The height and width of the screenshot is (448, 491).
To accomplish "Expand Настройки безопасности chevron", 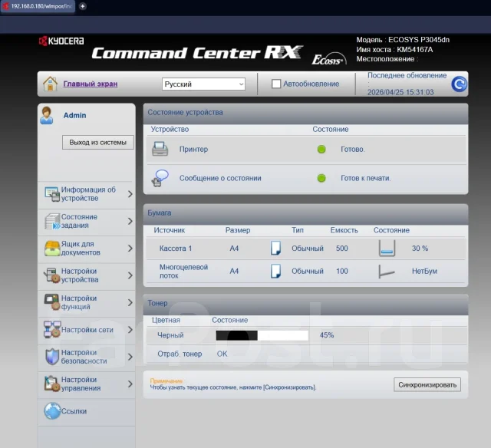I will (x=130, y=357).
